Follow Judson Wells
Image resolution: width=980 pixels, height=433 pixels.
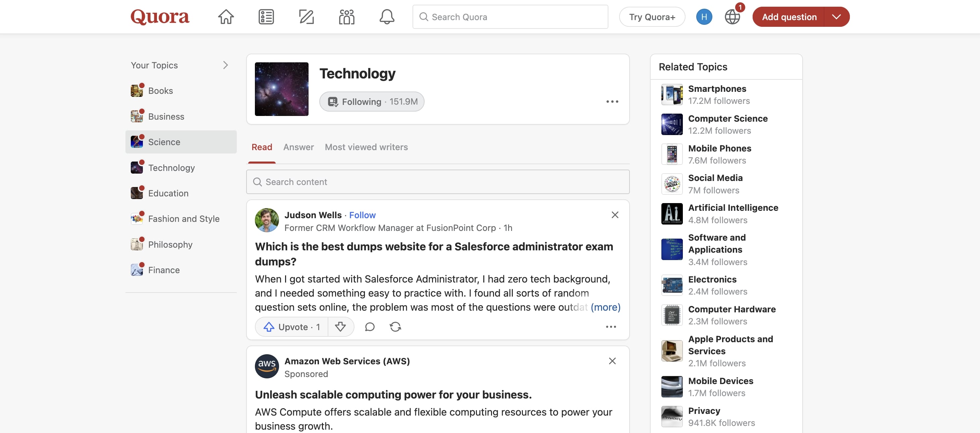click(362, 215)
